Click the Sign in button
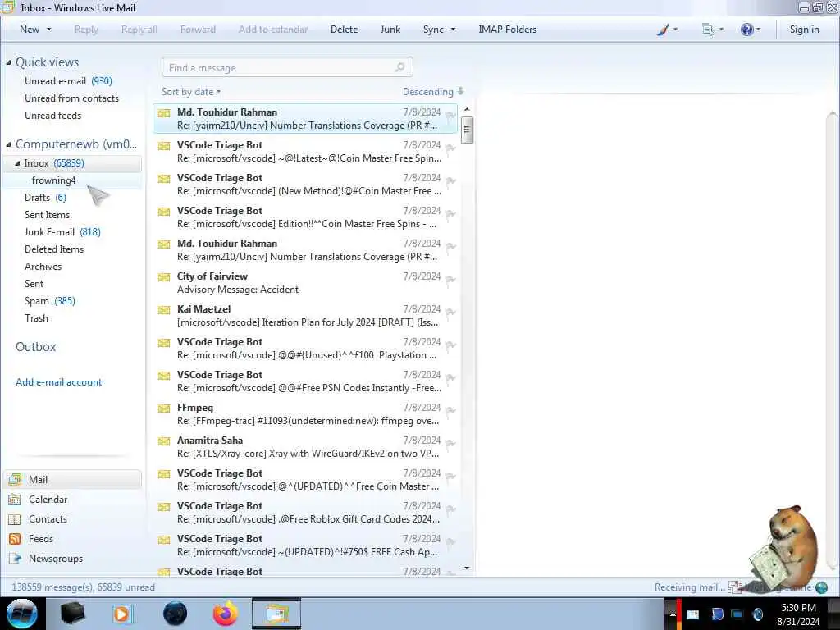This screenshot has height=630, width=840. [x=804, y=30]
